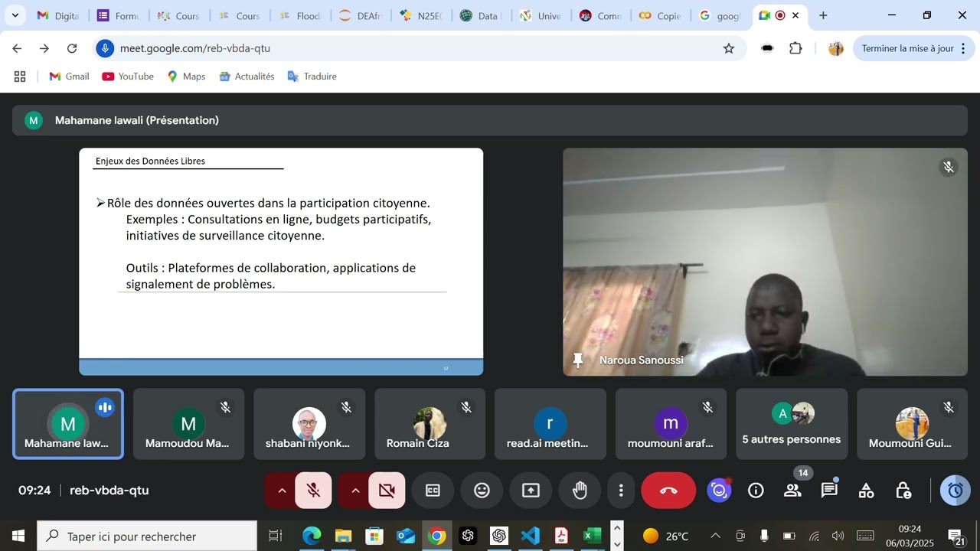Viewport: 980px width, 551px height.
Task: Switch to the DEAfr tab
Action: point(360,15)
